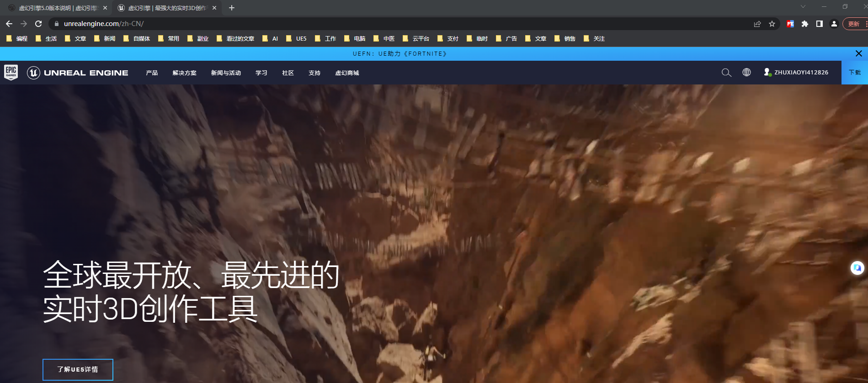Toggle the browser side panel icon

820,24
